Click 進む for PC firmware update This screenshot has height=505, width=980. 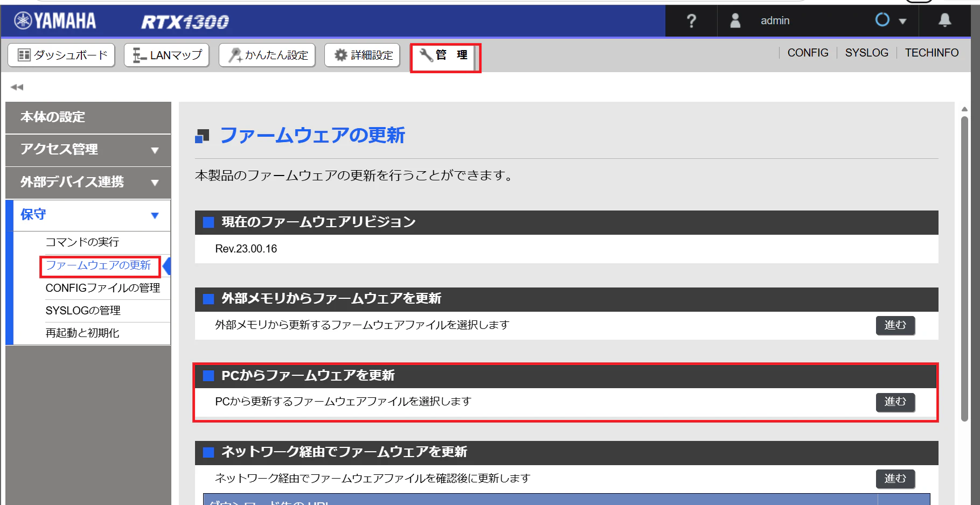pyautogui.click(x=895, y=402)
